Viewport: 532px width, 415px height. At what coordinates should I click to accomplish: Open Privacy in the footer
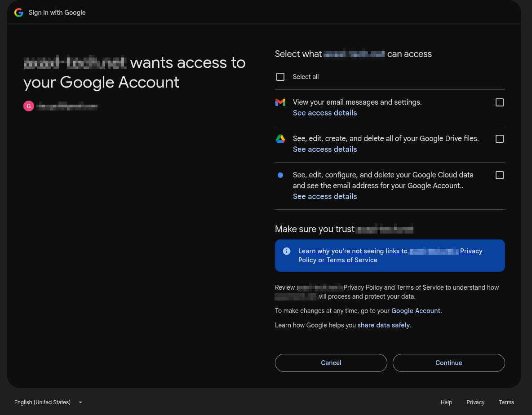(x=475, y=402)
